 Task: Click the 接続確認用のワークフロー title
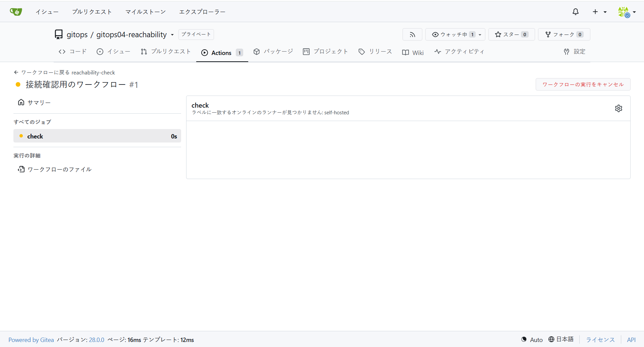[x=76, y=84]
